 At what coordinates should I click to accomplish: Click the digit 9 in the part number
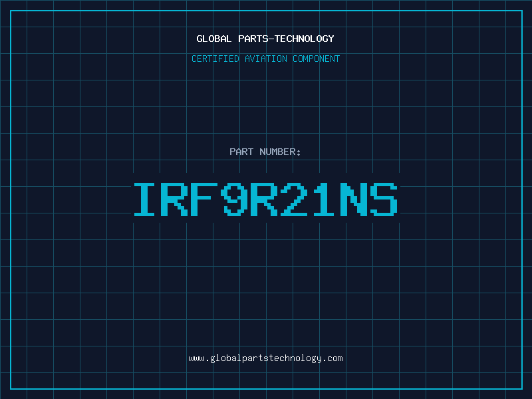coord(235,199)
